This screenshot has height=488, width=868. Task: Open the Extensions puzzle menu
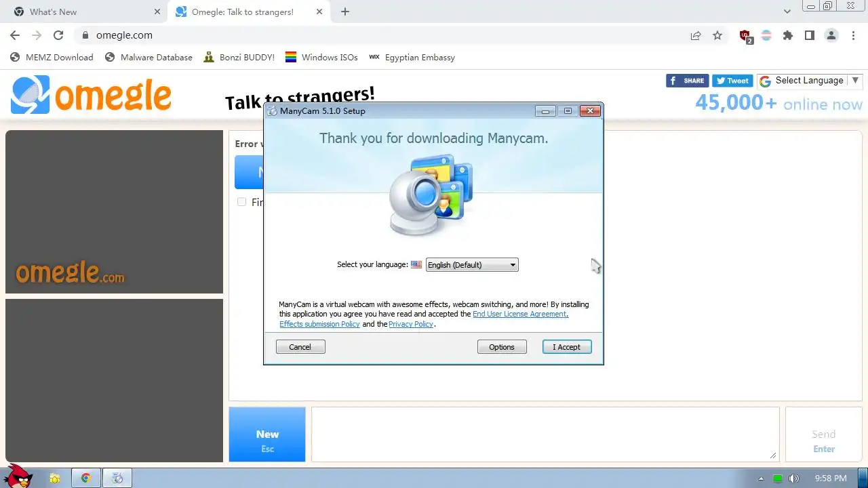(788, 35)
